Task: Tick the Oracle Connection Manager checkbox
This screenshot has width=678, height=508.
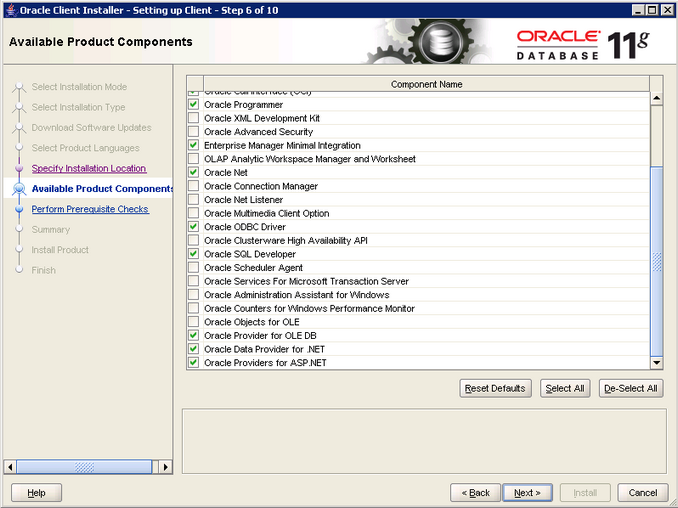Action: tap(193, 186)
